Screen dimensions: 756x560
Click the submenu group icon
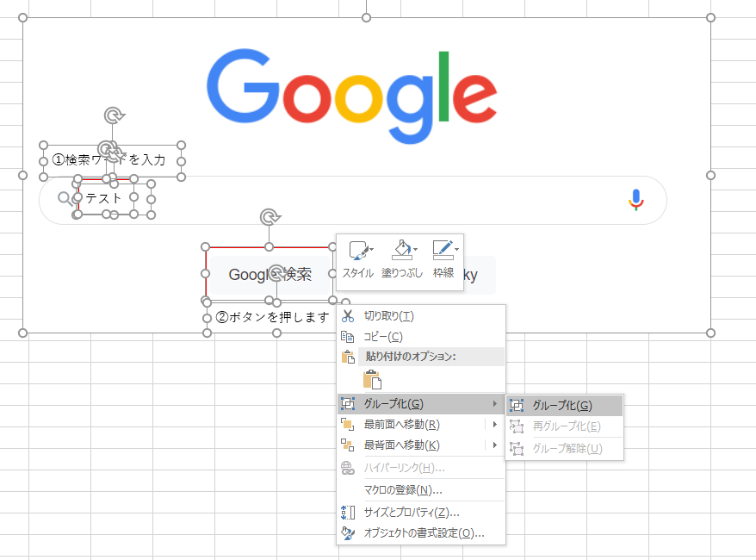(517, 406)
